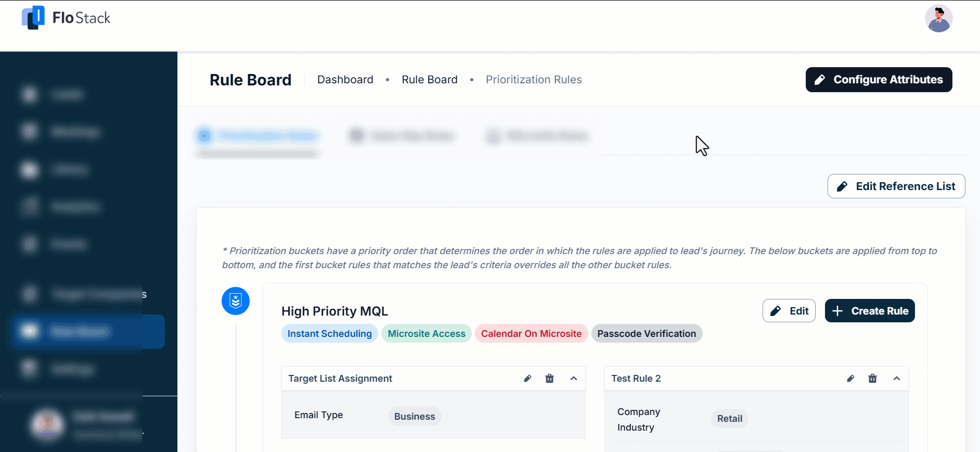Open the user profile avatar
Image resolution: width=980 pixels, height=452 pixels.
tap(938, 19)
